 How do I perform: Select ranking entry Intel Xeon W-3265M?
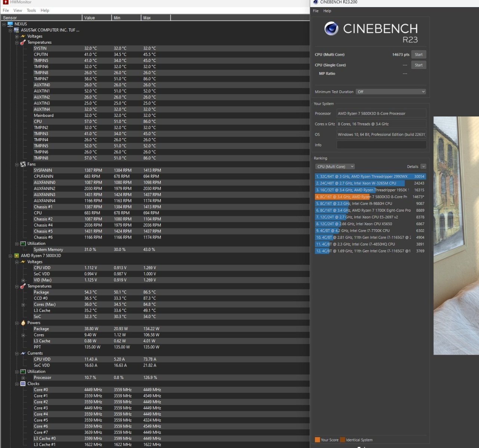(370, 183)
